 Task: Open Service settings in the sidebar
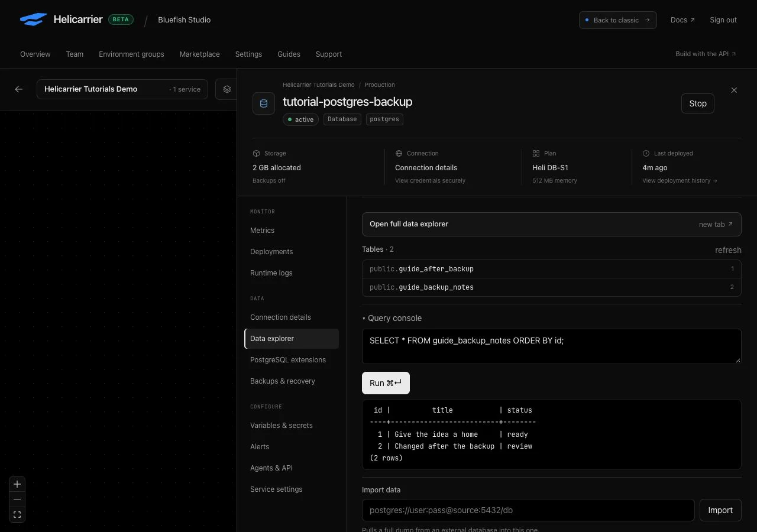tap(292, 489)
